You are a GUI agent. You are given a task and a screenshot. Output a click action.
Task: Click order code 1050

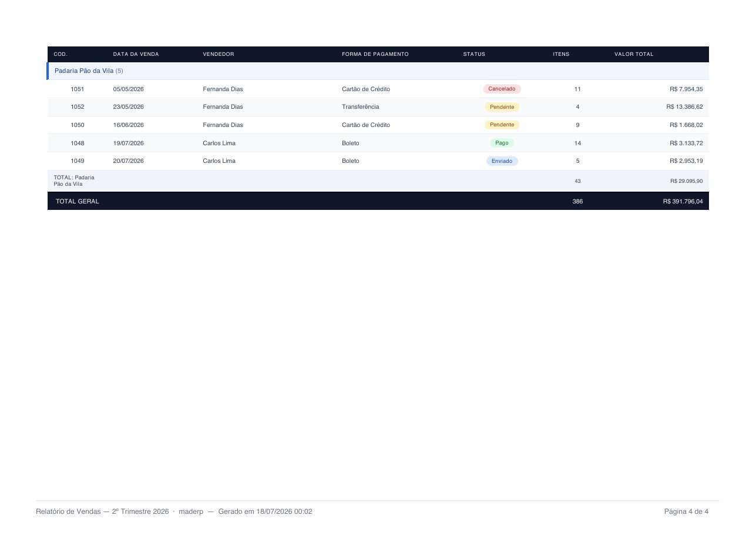(78, 125)
